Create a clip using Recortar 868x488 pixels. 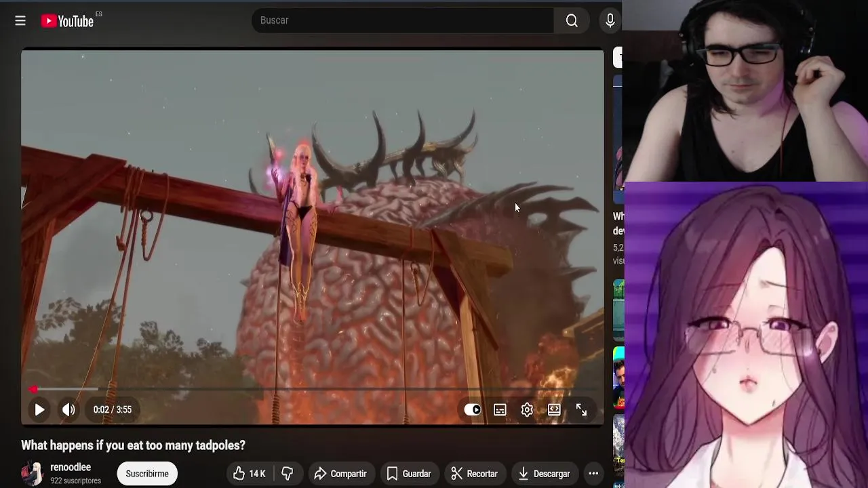point(474,474)
